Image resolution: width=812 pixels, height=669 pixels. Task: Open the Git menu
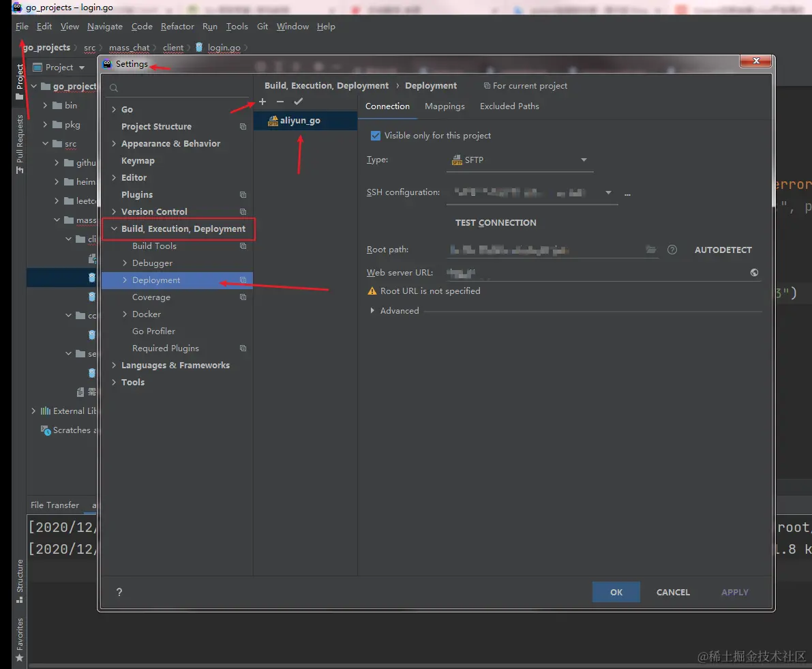(x=262, y=27)
